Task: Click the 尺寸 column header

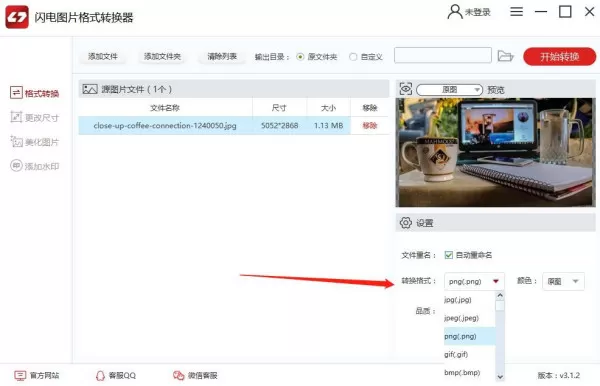Action: (279, 108)
